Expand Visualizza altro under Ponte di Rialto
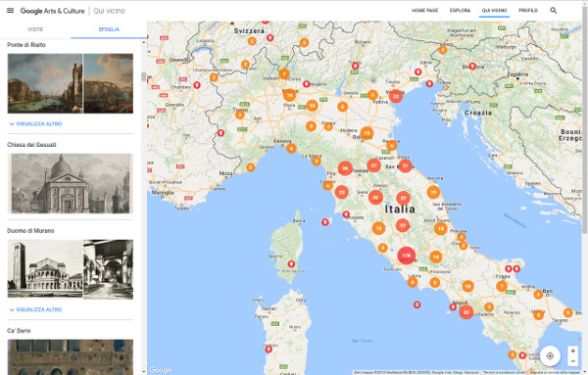The width and height of the screenshot is (588, 375). tap(35, 124)
